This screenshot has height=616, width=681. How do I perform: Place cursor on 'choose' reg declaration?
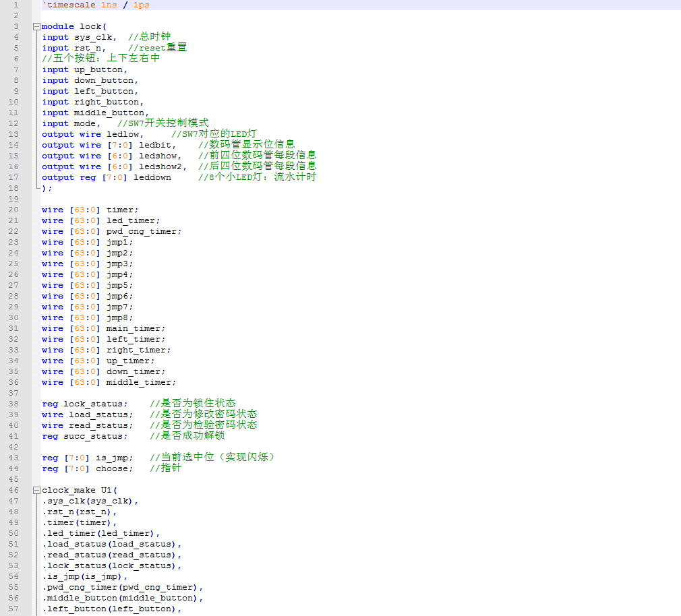[112, 469]
